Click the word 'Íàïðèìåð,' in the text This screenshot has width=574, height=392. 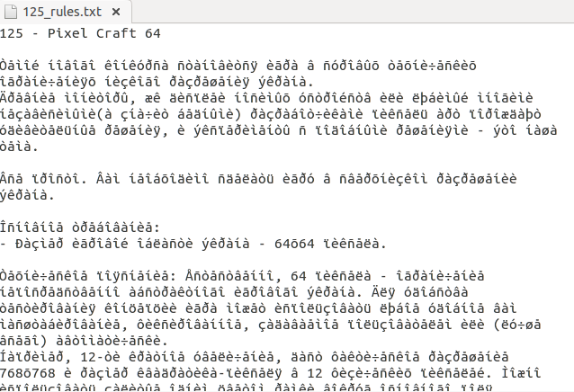(35, 357)
